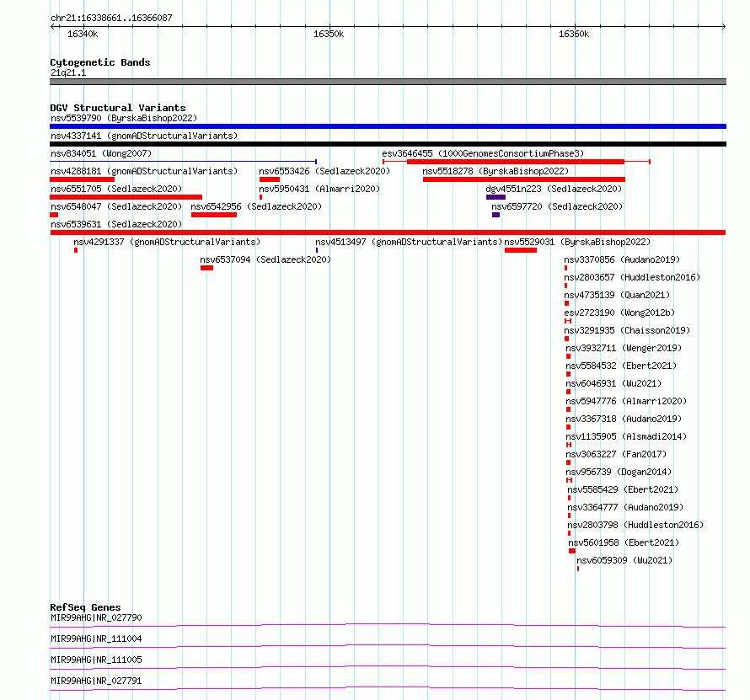The height and width of the screenshot is (700, 750).
Task: Click the MIR99AHG|NR_111005 transcript label
Action: (96, 660)
